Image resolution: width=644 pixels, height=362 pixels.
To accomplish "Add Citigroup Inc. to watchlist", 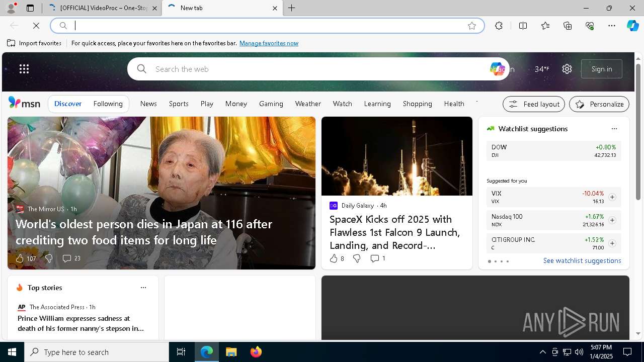I will tap(612, 243).
